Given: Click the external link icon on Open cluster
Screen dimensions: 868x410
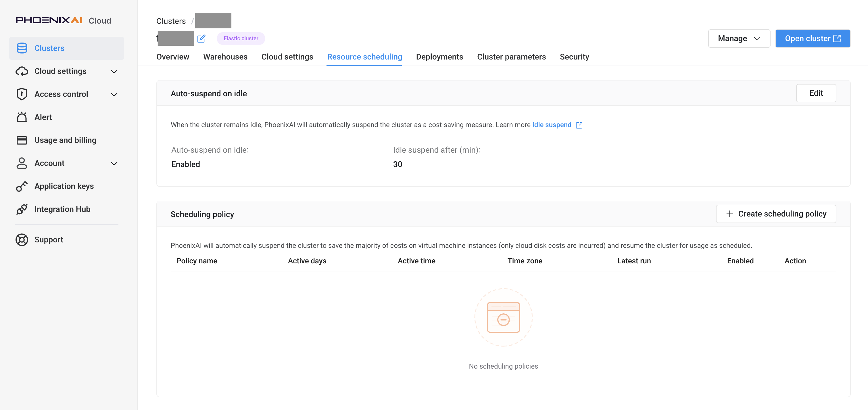Looking at the screenshot, I should 837,39.
